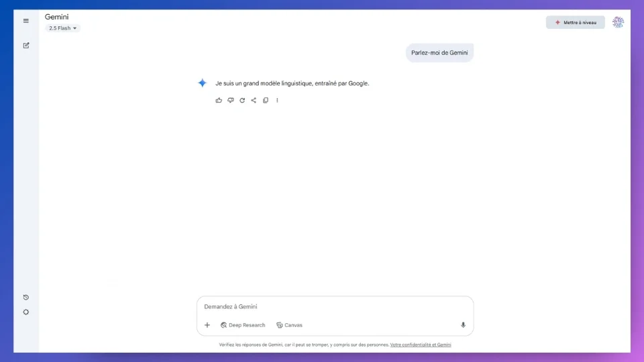Click the Vérifiez les réponses de Gemini disclaimer text
This screenshot has height=362, width=644.
304,345
